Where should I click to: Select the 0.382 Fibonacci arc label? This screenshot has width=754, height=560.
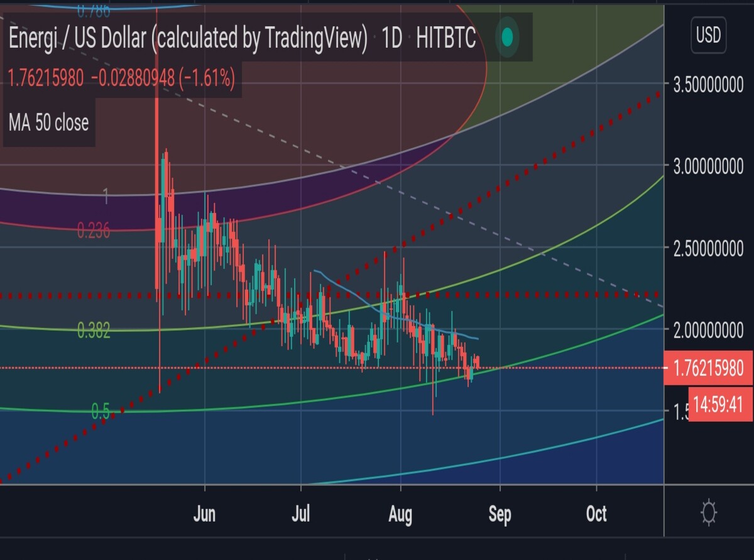click(94, 329)
